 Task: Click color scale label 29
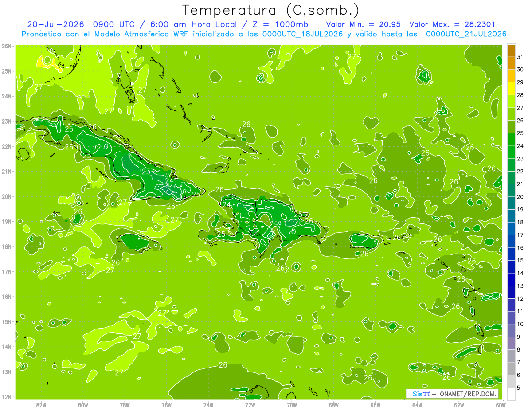tap(520, 82)
